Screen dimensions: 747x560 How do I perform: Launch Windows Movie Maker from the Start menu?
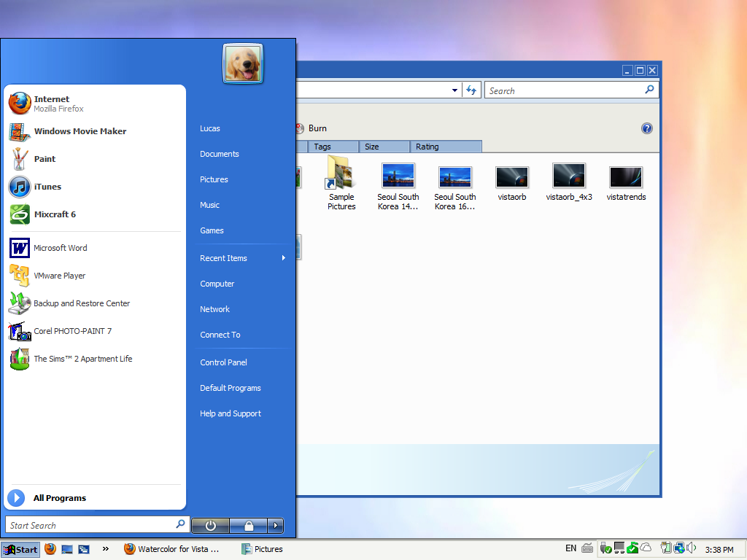click(x=94, y=131)
